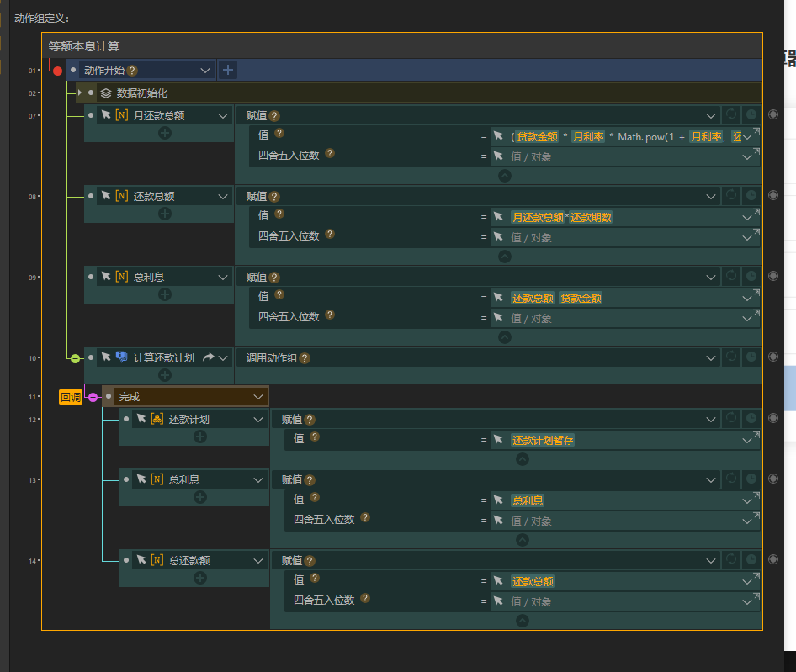796x672 pixels.
Task: Add item under 总利息 on line 09
Action: (164, 294)
